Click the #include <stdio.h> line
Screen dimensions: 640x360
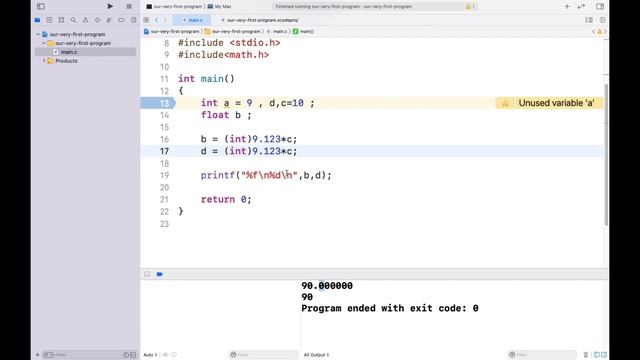tap(229, 43)
